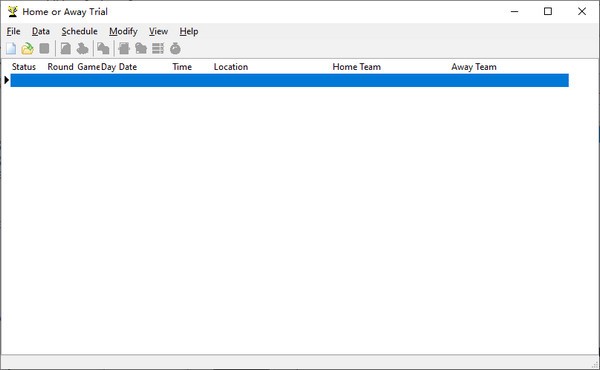
Task: Click the grayed stopwatch toolbar icon
Action: 175,49
